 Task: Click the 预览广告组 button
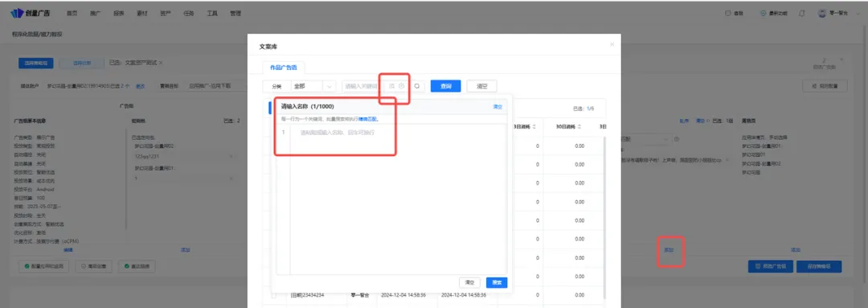(771, 266)
